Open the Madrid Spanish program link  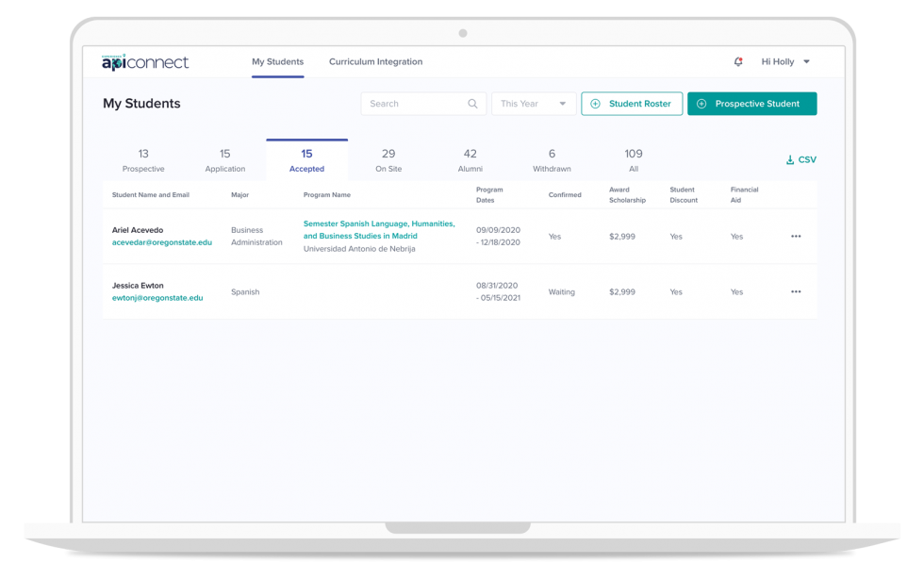[x=378, y=230]
